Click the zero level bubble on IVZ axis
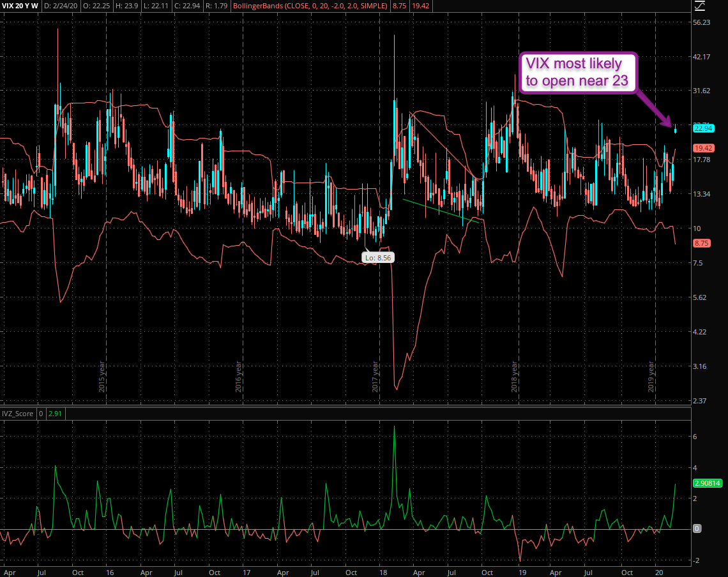The image size is (728, 577). pos(697,528)
